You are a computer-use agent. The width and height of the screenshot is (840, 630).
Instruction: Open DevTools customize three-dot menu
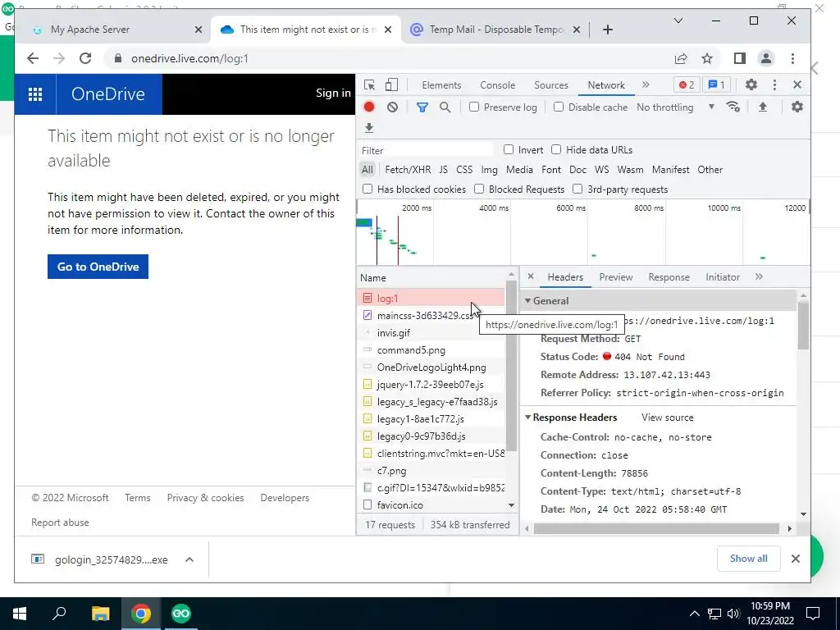tap(774, 84)
